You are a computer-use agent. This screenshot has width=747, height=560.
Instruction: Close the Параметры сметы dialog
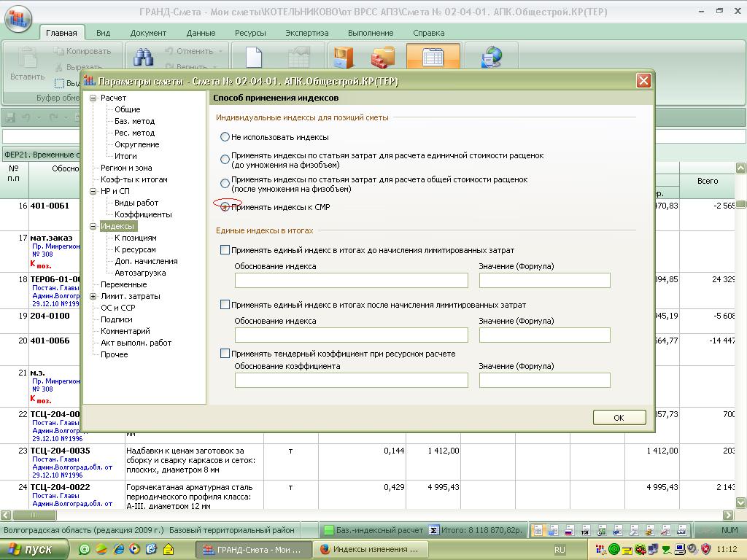(643, 81)
